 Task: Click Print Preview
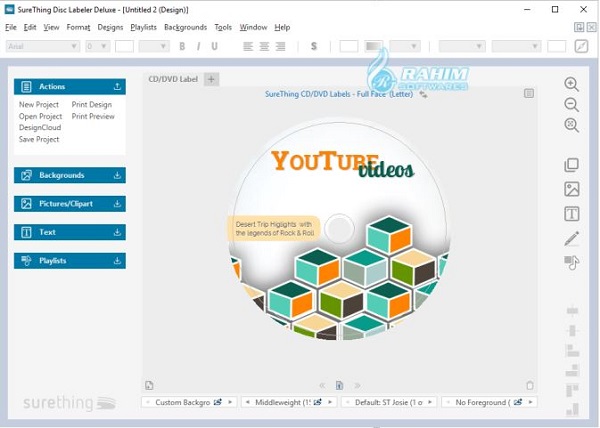click(93, 116)
